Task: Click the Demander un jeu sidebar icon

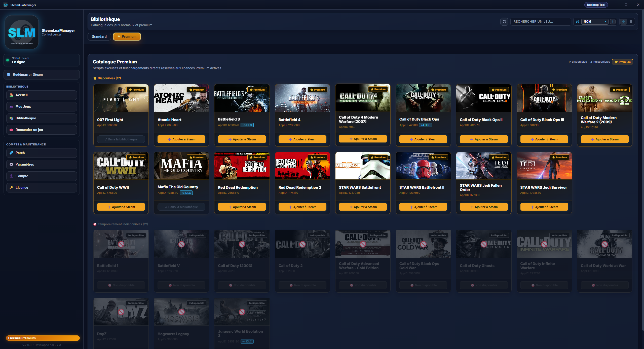Action: tap(11, 130)
